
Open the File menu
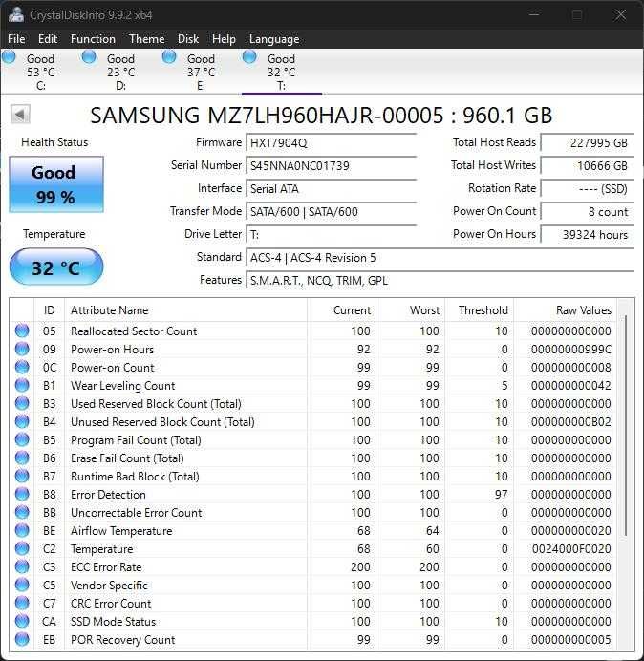coord(16,39)
